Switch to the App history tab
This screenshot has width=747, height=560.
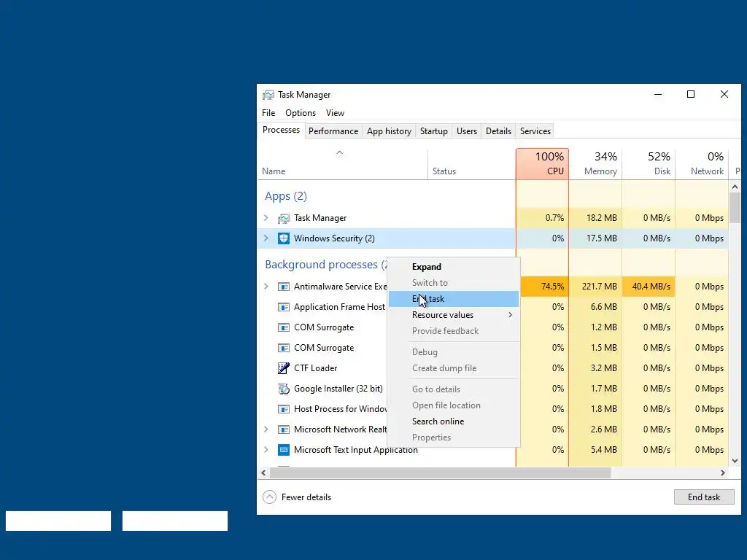pos(389,131)
